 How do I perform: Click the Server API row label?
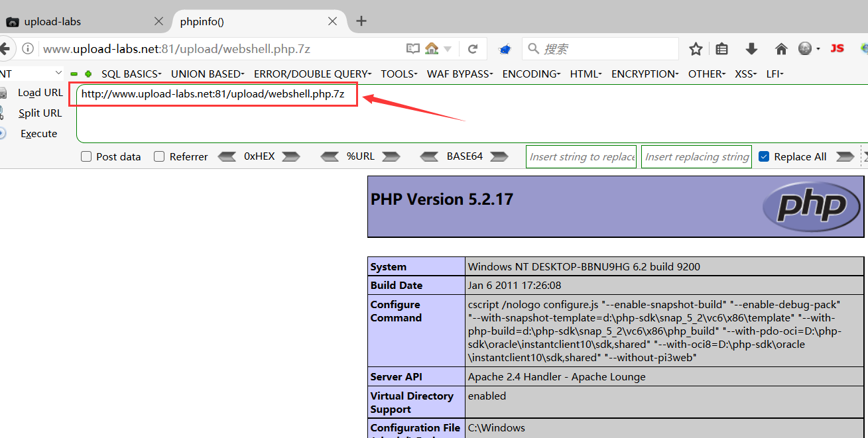pos(396,377)
